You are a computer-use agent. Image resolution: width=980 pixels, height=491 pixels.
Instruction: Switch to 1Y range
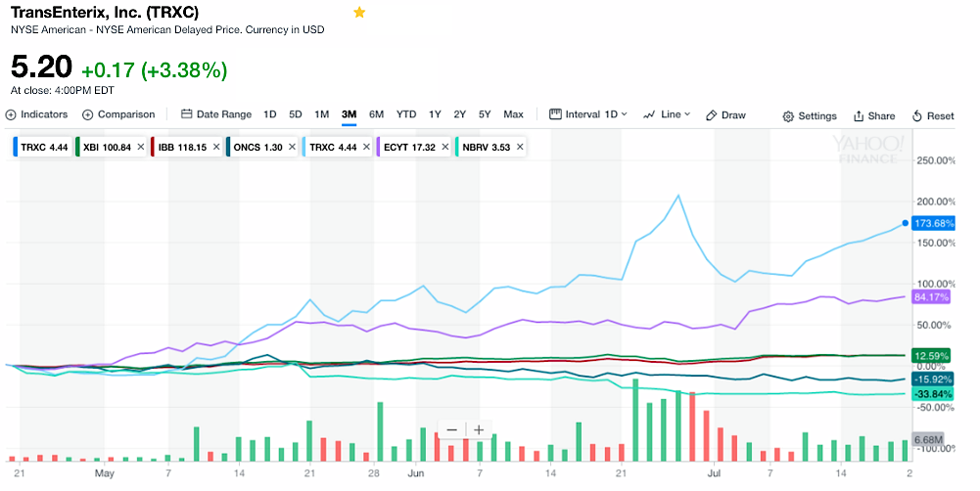tap(435, 114)
